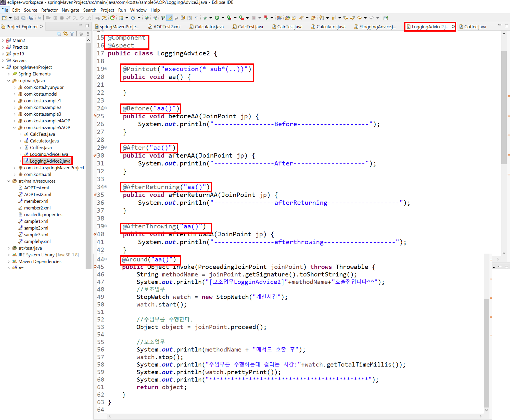Click the Project Explorer filter funnel icon
The height and width of the screenshot is (420, 510).
point(72,34)
